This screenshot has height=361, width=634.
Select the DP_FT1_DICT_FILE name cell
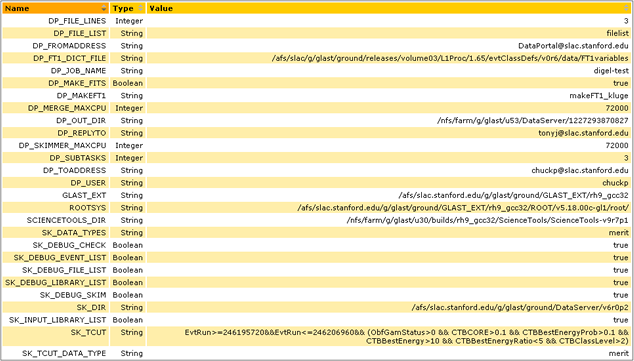point(70,58)
